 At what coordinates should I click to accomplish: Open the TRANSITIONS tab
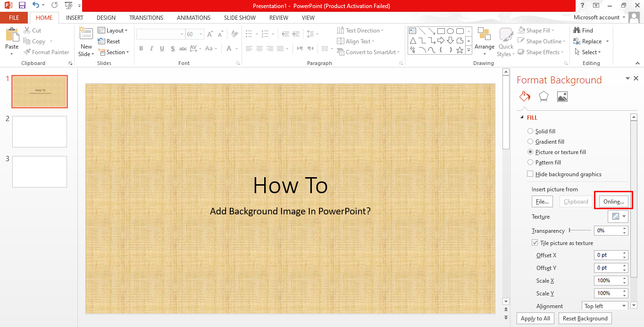pos(146,18)
